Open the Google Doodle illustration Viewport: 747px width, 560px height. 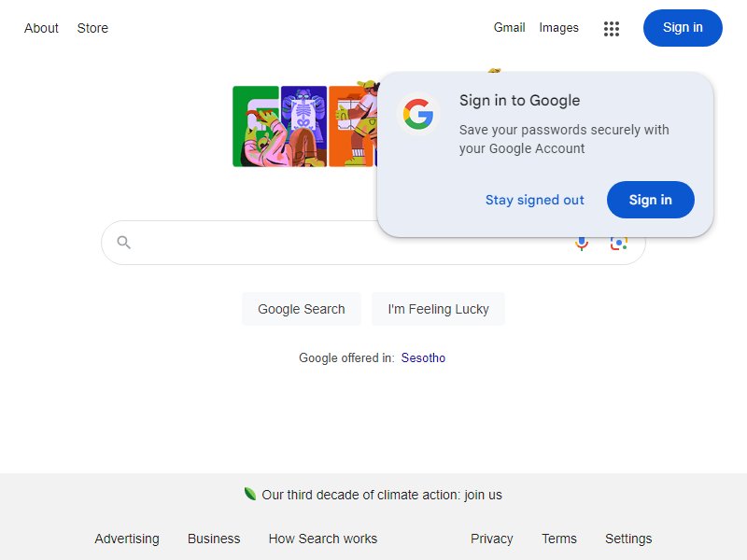[305, 125]
